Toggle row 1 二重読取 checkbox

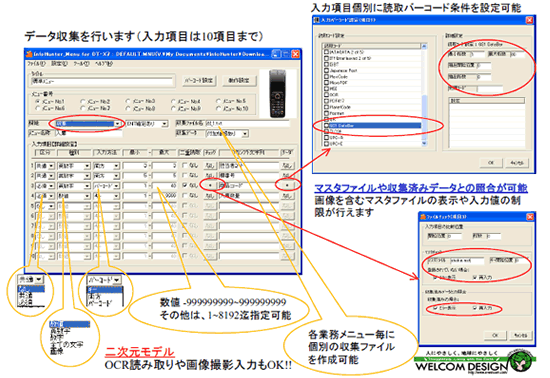(x=185, y=165)
